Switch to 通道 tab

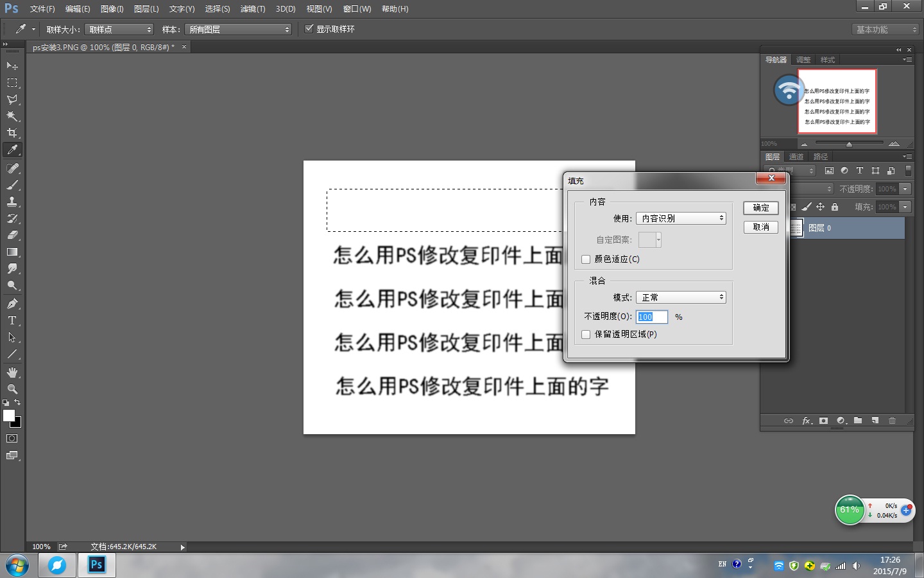tap(796, 157)
